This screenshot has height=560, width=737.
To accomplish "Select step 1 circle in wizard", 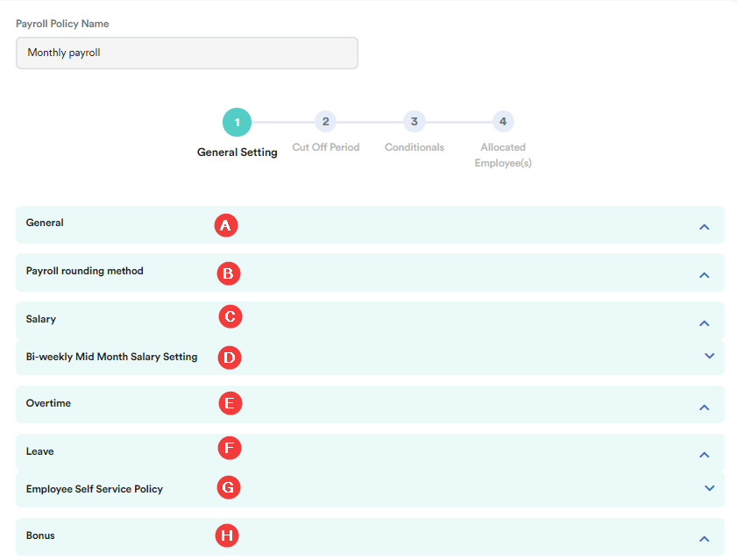I will (x=237, y=122).
